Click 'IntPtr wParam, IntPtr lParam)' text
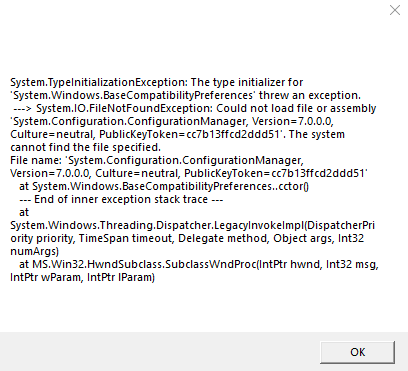This screenshot has height=371, width=408. point(83,277)
